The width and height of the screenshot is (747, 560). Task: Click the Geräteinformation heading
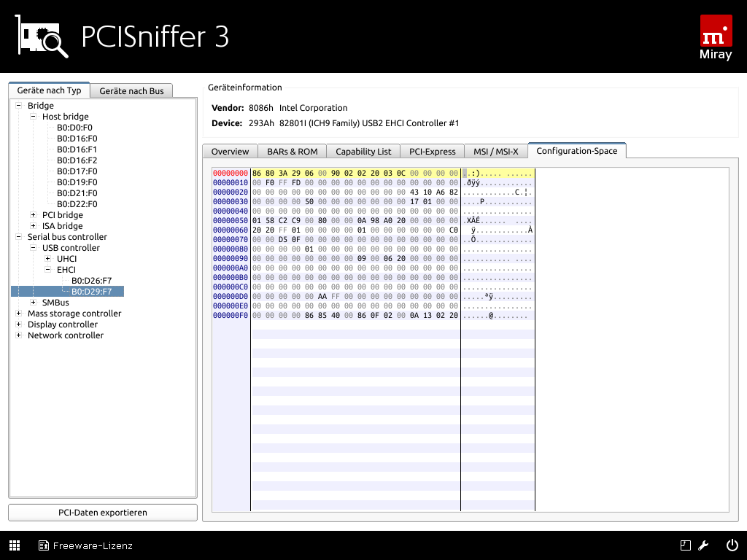[245, 87]
